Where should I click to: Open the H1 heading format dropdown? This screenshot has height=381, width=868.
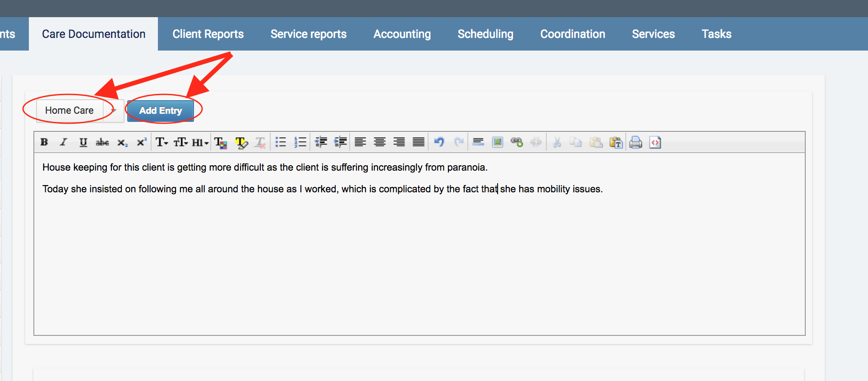[200, 142]
